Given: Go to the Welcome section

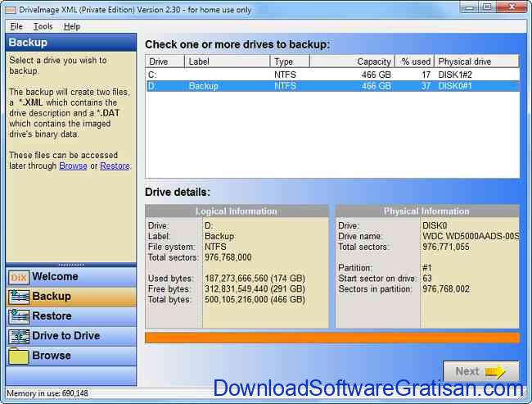Looking at the screenshot, I should (x=71, y=277).
